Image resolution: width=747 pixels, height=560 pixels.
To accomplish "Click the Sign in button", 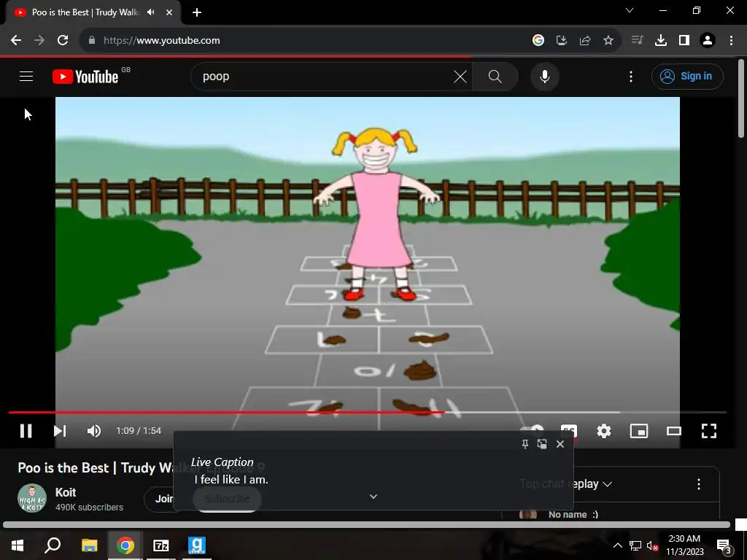I will click(687, 76).
